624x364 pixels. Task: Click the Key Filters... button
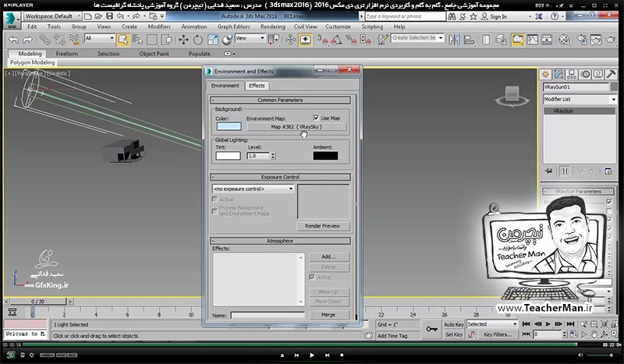(x=498, y=334)
